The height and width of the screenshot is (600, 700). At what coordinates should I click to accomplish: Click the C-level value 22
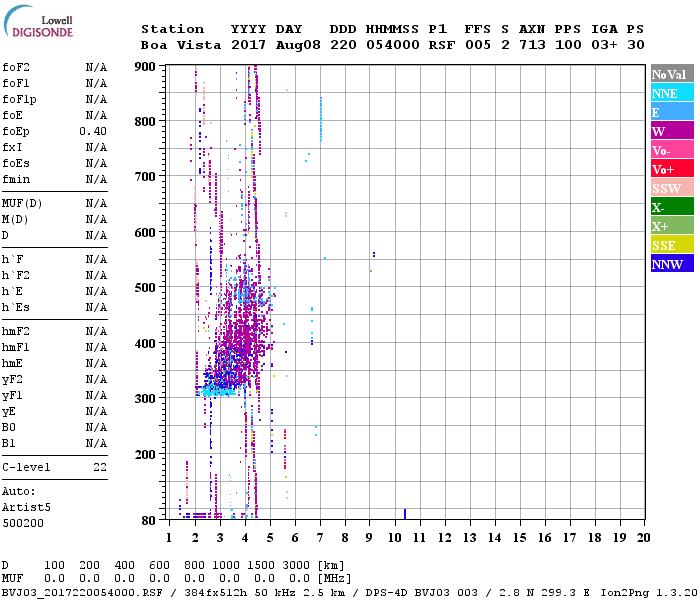point(100,467)
